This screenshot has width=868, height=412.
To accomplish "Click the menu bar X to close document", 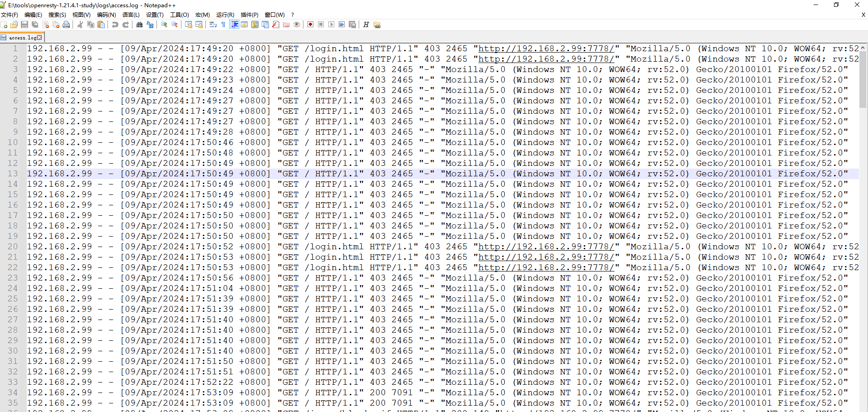I will click(x=863, y=15).
